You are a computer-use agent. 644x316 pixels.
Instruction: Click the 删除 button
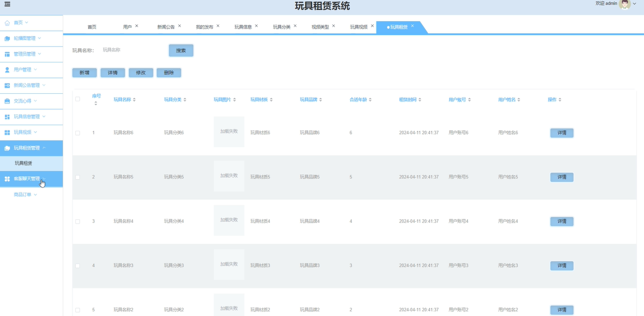(169, 73)
